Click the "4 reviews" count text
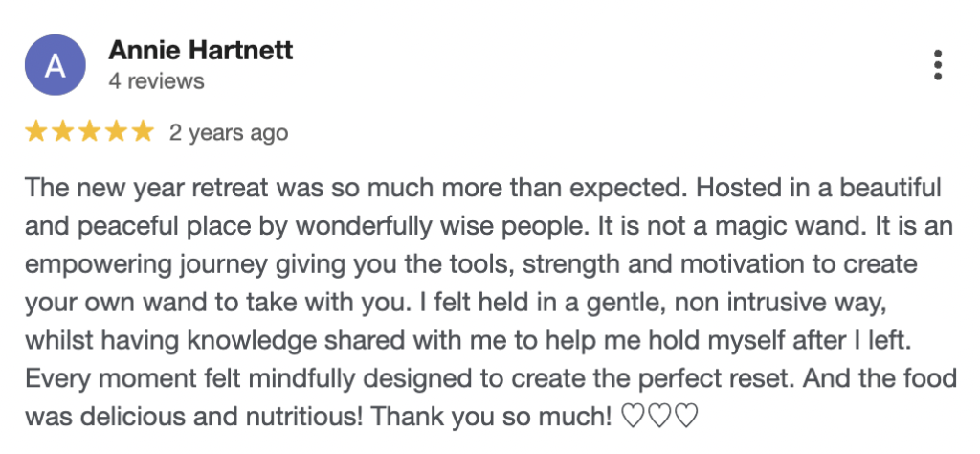 click(x=156, y=81)
